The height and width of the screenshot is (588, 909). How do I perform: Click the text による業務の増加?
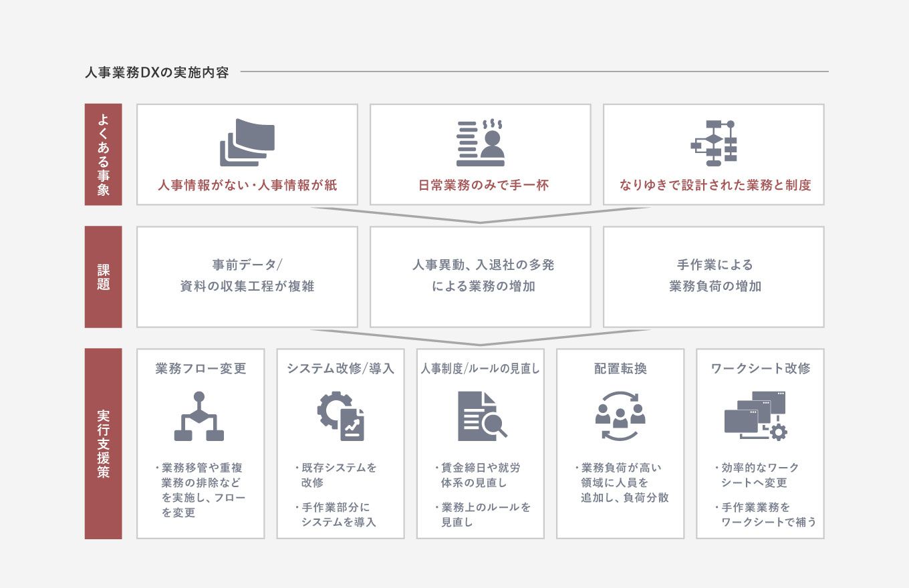[483, 287]
